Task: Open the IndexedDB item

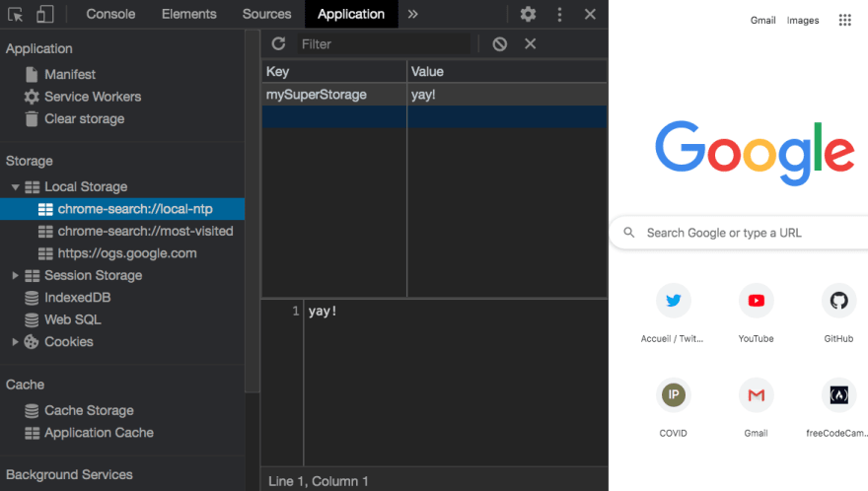Action: pos(77,297)
